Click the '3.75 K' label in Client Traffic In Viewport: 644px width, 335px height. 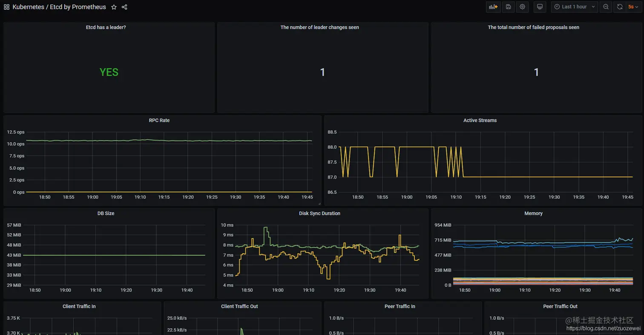tap(13, 318)
